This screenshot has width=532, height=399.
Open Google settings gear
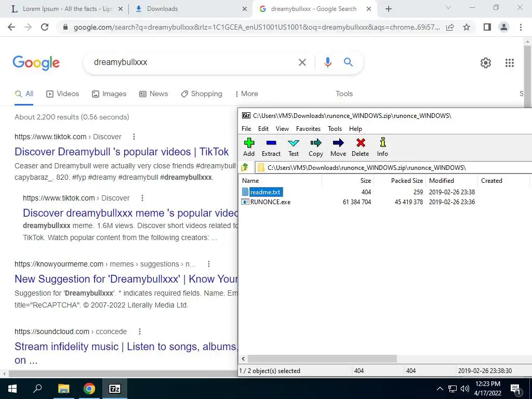[486, 63]
